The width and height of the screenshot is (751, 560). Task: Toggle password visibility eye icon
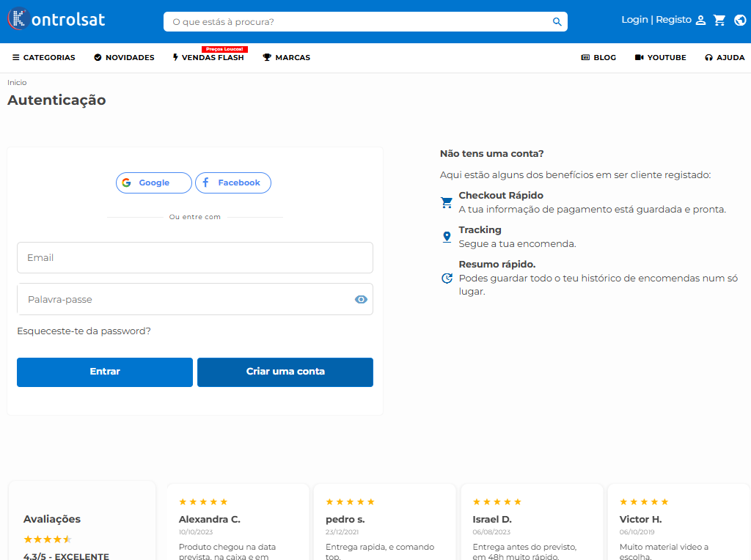[360, 299]
